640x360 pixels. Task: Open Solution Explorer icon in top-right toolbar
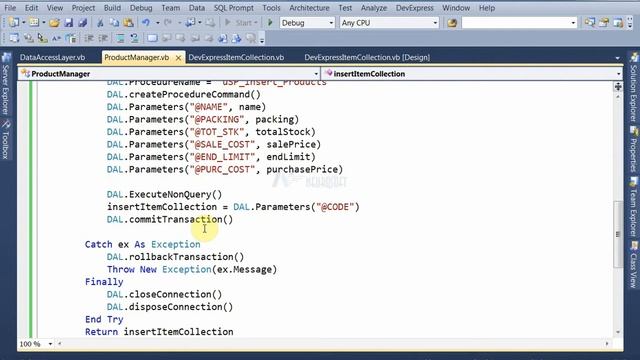tap(590, 22)
